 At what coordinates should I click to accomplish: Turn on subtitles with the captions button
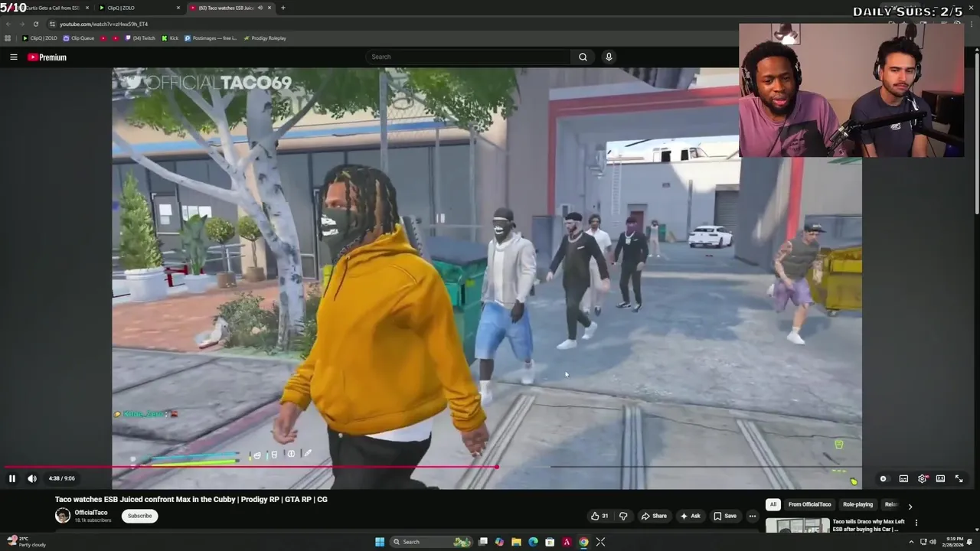point(903,479)
